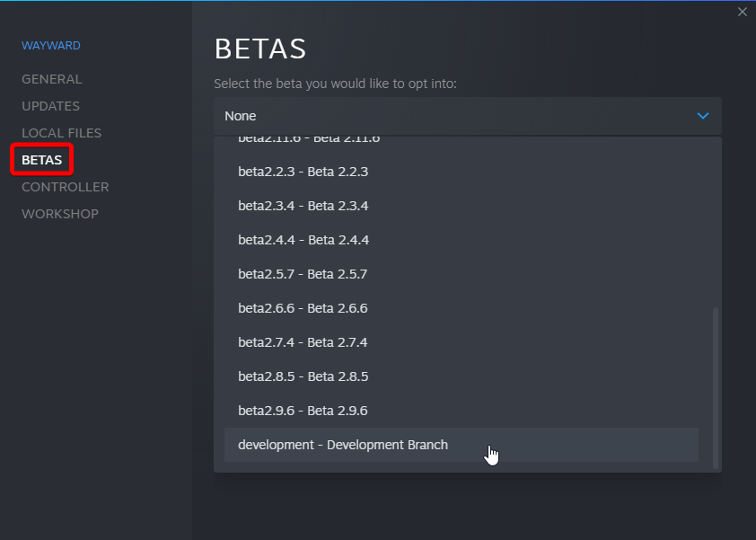This screenshot has height=540, width=756.
Task: Click the WAYWARD game title link
Action: point(51,46)
